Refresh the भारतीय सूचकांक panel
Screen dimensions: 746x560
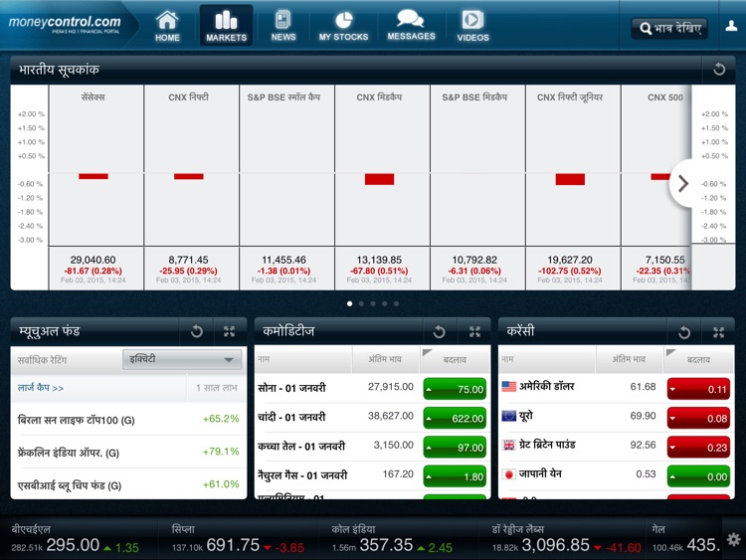(x=719, y=70)
